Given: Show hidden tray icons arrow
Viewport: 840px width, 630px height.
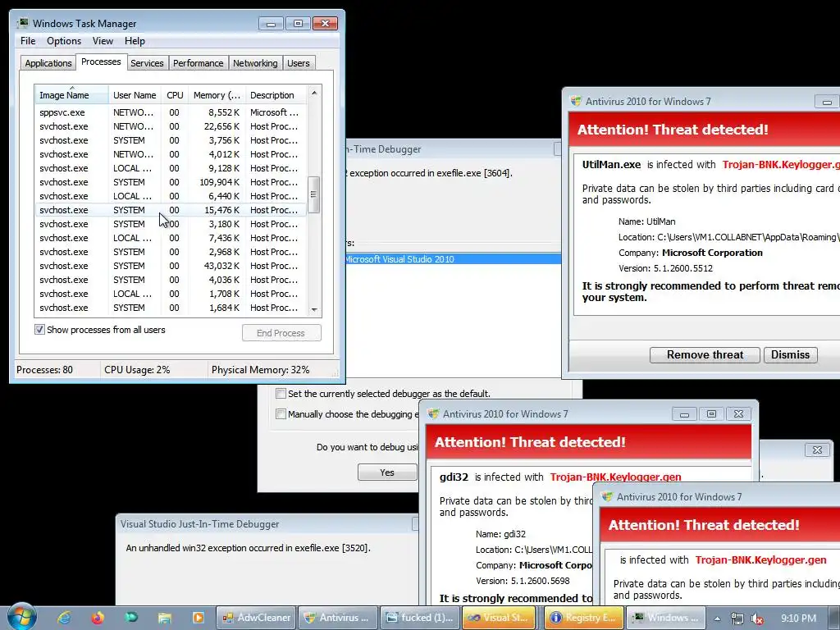Looking at the screenshot, I should [x=717, y=619].
